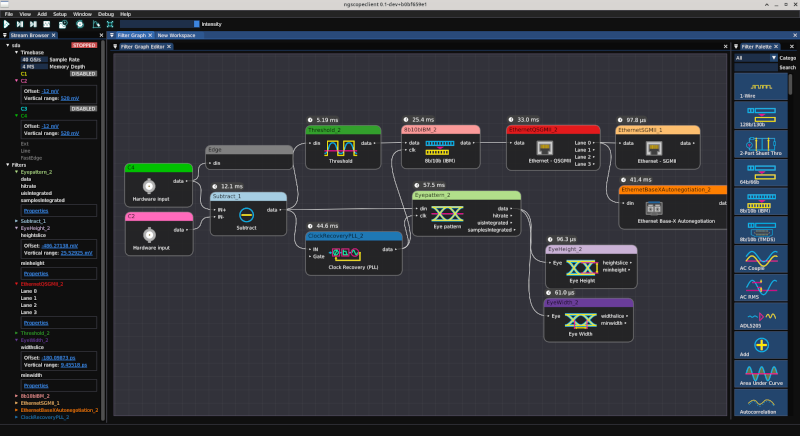Collapse the C4 channel entry

tap(16, 116)
